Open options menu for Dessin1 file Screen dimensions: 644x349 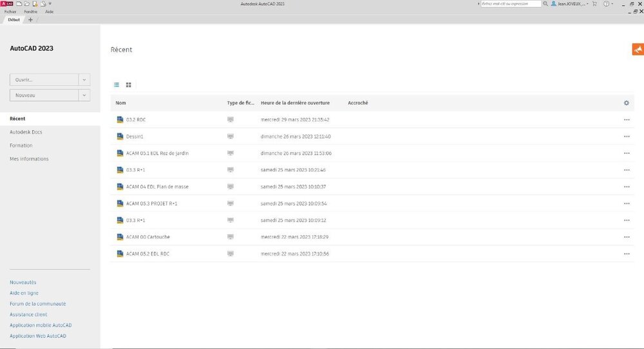[627, 137]
